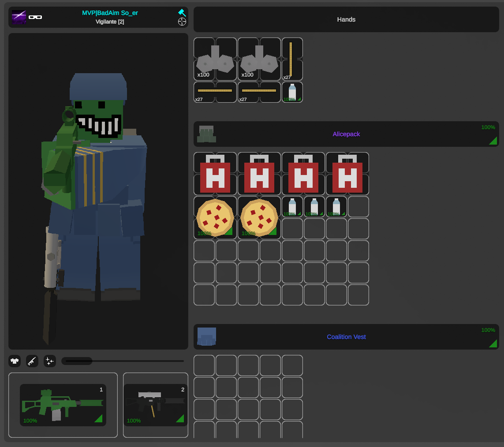
Task: Click the player name MVP|BadAim So_er
Action: pyautogui.click(x=110, y=13)
